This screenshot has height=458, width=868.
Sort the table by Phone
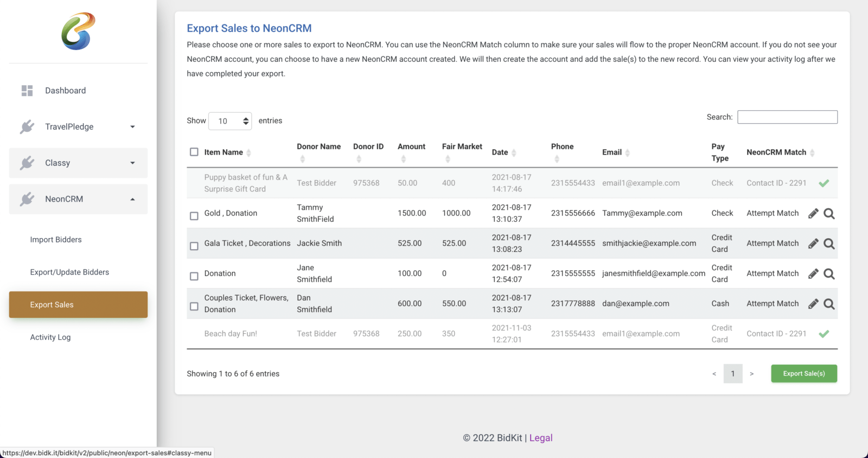[557, 159]
